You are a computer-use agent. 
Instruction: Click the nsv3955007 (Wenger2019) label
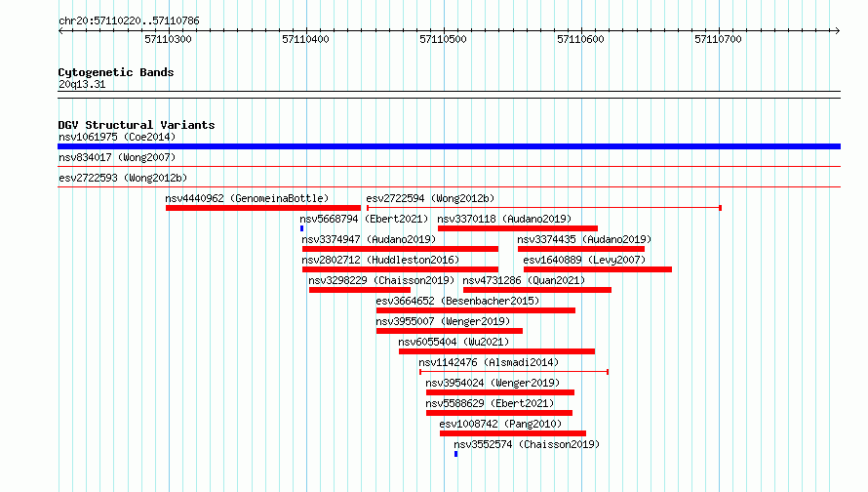(443, 321)
